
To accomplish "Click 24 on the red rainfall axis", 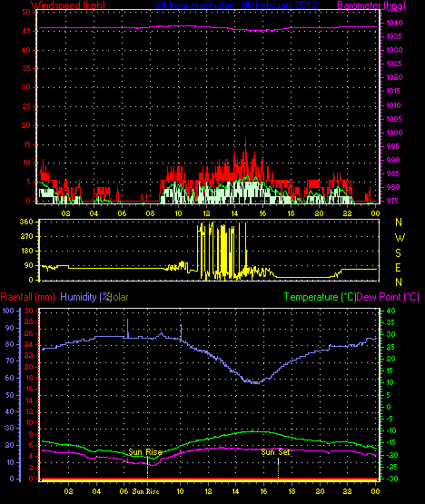I will click(x=29, y=344).
